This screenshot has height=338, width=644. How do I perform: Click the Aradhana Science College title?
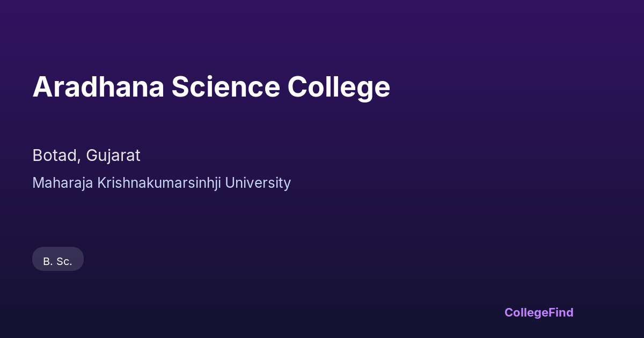(211, 87)
